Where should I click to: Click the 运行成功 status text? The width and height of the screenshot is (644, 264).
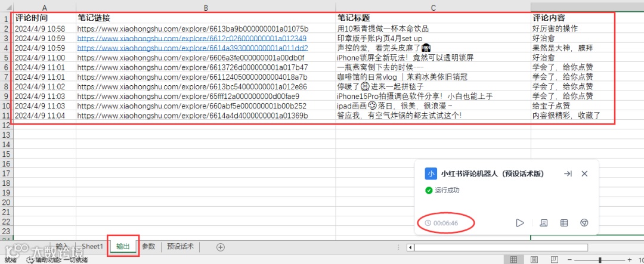pyautogui.click(x=447, y=190)
